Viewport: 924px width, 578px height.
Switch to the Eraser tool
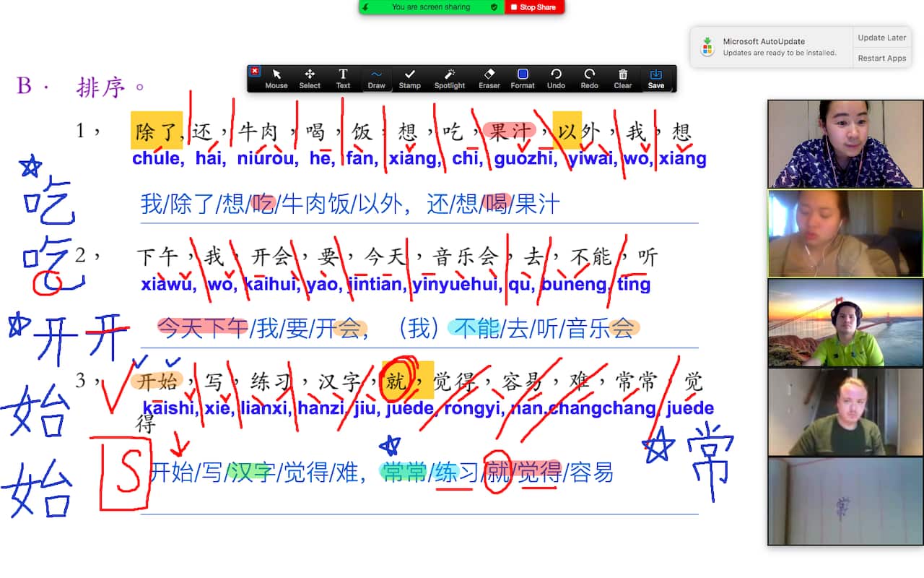tap(489, 78)
